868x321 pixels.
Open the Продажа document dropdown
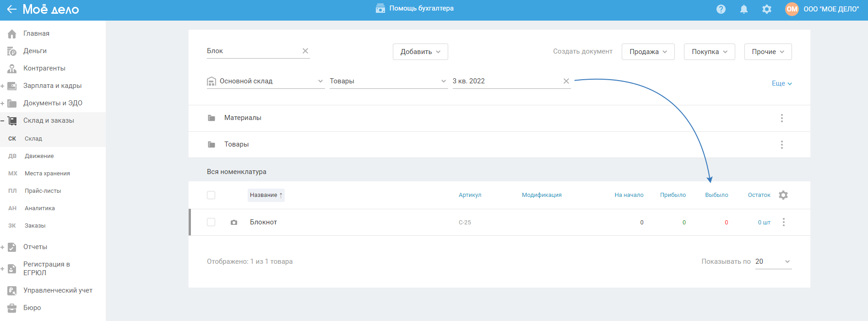click(x=648, y=52)
